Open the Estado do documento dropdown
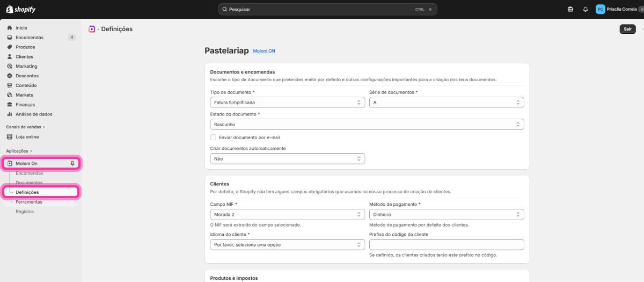The width and height of the screenshot is (644, 282). (367, 124)
